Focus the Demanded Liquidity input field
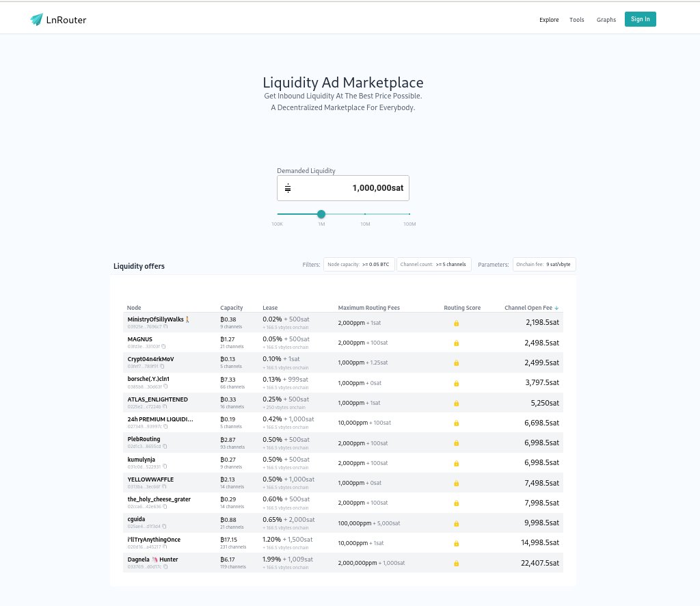 tap(343, 188)
